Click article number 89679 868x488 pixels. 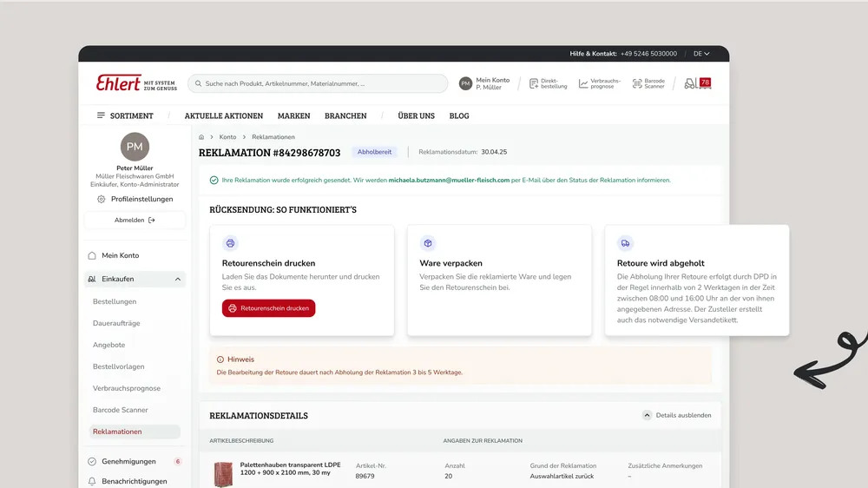(x=365, y=477)
